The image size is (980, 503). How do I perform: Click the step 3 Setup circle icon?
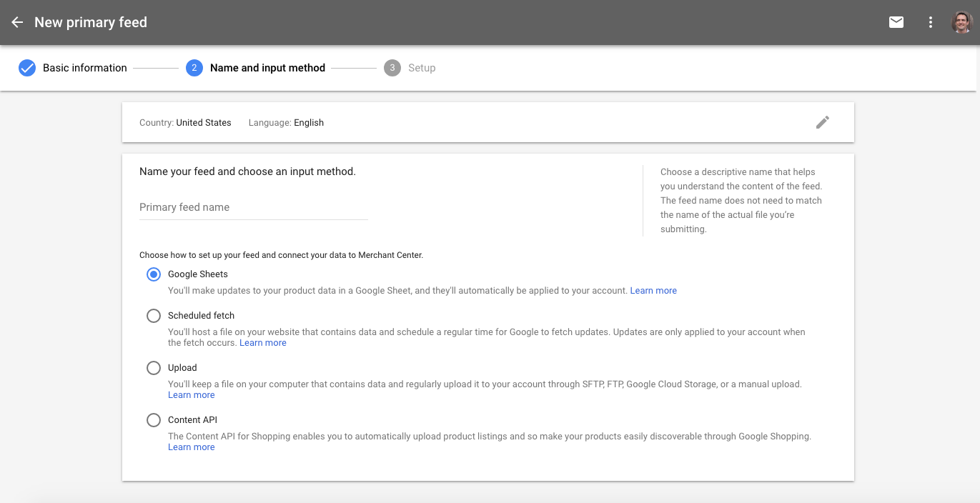point(392,68)
